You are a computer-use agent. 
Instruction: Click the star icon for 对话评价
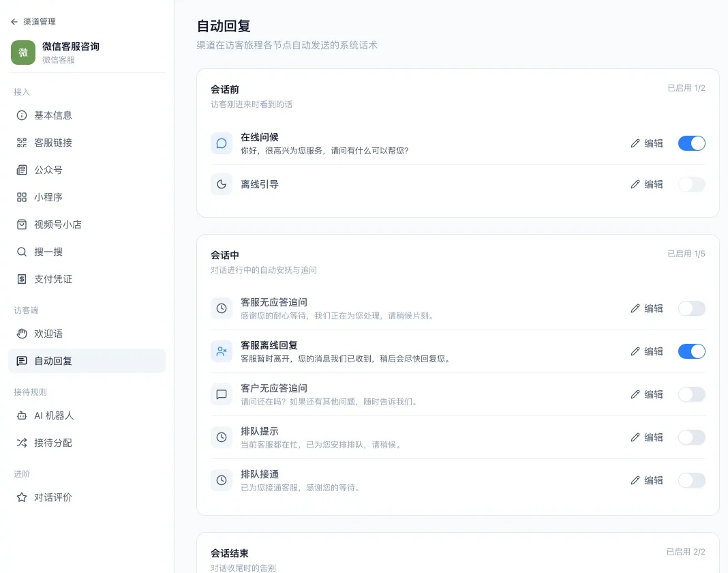(22, 498)
